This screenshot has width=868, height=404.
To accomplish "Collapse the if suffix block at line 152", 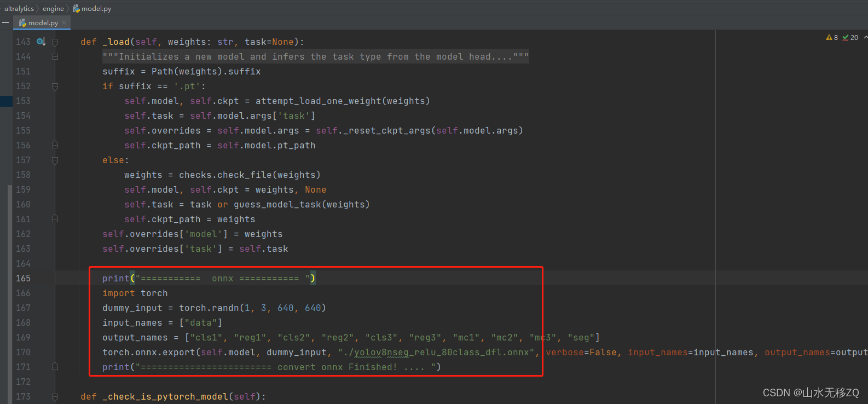I will click(55, 86).
